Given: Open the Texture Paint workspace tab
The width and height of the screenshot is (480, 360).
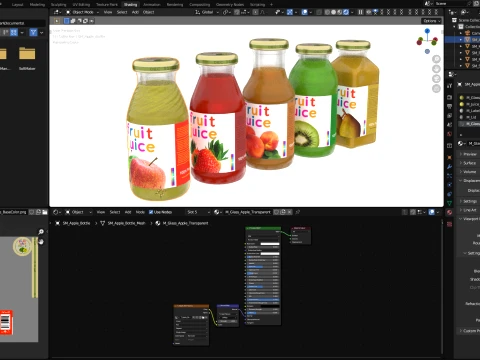Looking at the screenshot, I should click(107, 5).
